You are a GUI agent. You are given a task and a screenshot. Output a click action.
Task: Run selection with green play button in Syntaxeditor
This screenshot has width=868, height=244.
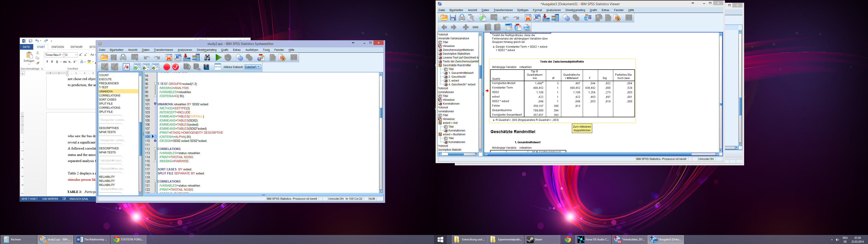click(219, 57)
